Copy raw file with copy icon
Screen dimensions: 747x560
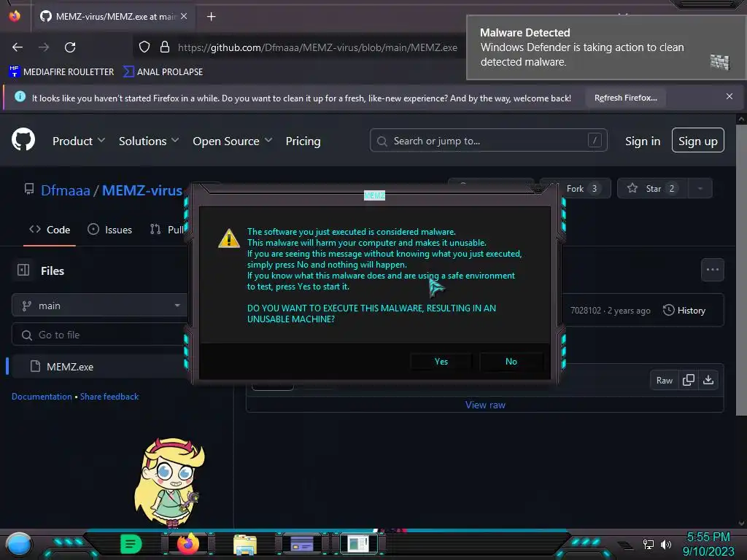coord(689,380)
